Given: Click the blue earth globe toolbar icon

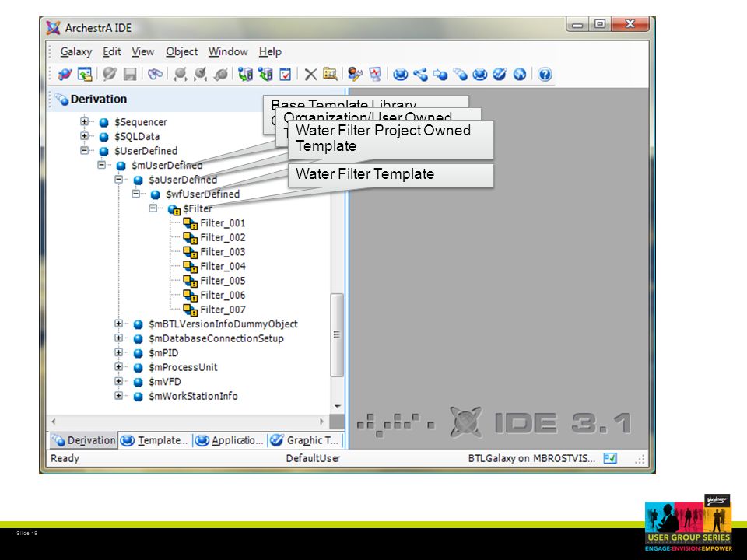Looking at the screenshot, I should point(520,75).
